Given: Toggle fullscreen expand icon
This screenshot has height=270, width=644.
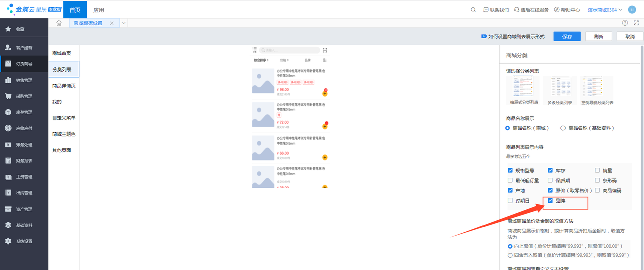Looking at the screenshot, I should coord(636,23).
